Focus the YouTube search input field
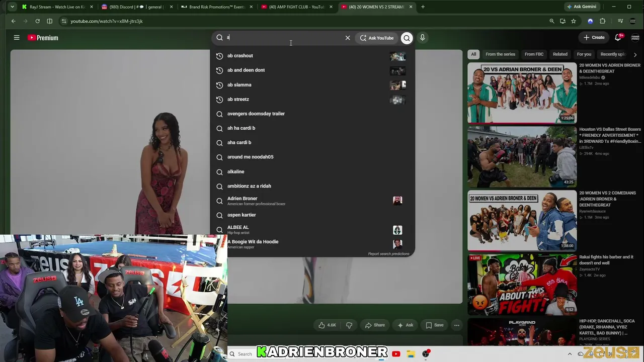This screenshot has width=644, height=362. point(284,38)
